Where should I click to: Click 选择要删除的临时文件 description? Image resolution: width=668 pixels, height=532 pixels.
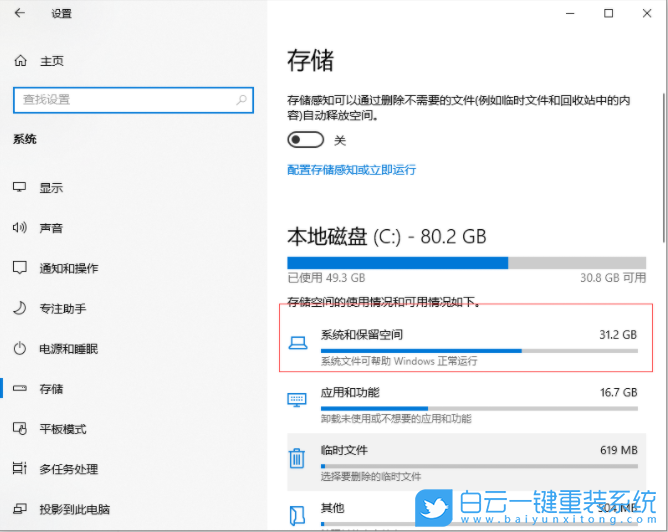371,476
